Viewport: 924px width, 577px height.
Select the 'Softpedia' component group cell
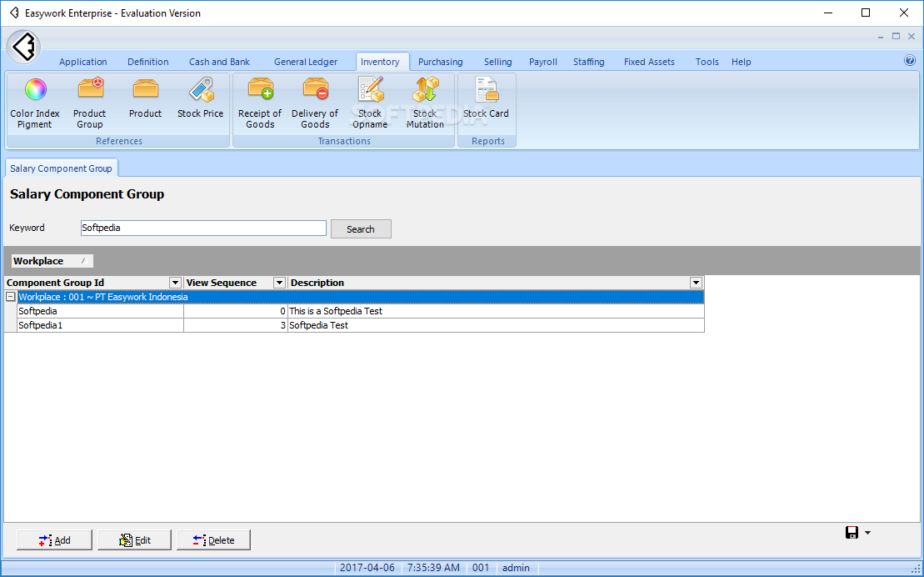100,311
